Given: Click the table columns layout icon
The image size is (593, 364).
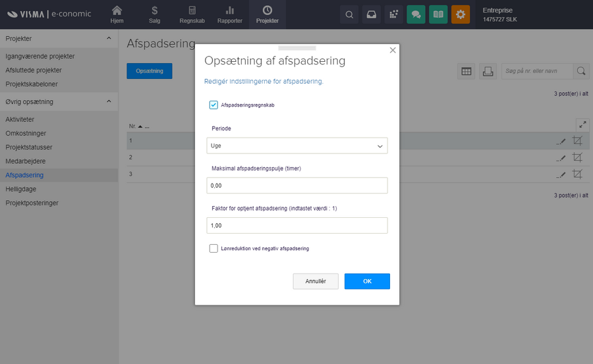Looking at the screenshot, I should pyautogui.click(x=466, y=71).
